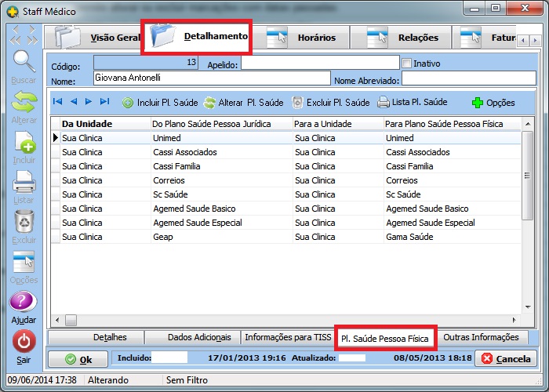This screenshot has height=392, width=549.
Task: Open Lista Pl. Saúde printer icon
Action: click(x=412, y=102)
